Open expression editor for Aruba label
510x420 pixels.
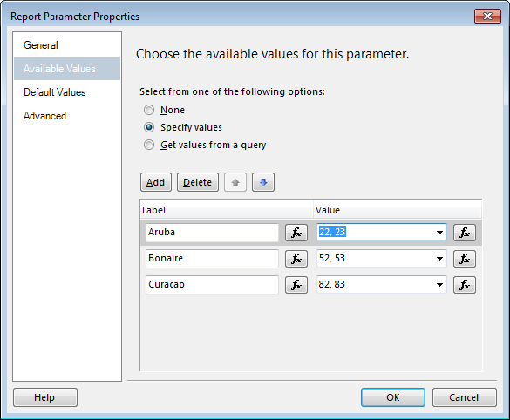click(296, 233)
